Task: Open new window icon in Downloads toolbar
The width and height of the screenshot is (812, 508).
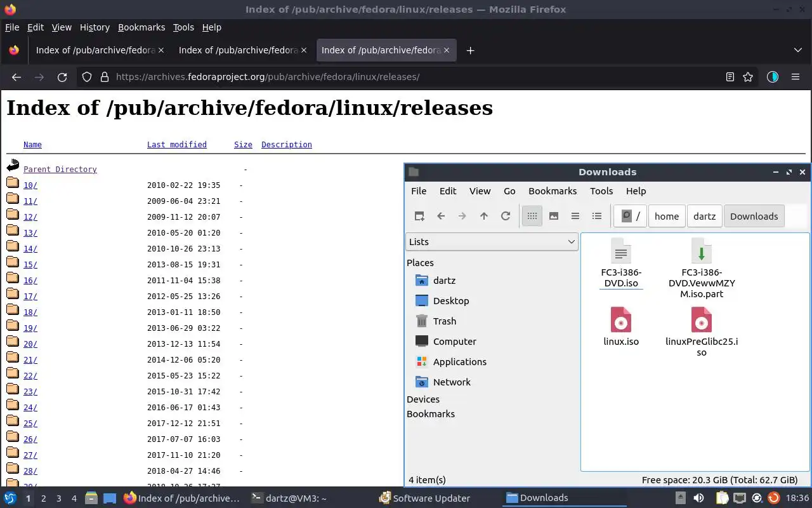Action: pyautogui.click(x=419, y=216)
